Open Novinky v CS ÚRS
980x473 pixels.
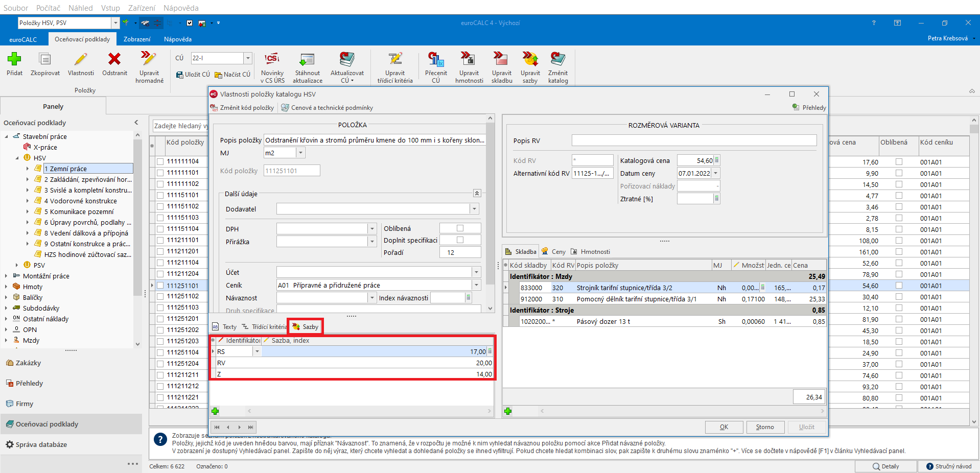click(272, 59)
